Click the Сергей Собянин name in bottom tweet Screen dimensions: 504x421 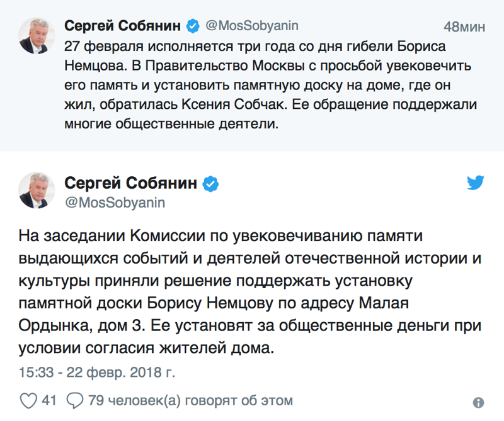[x=132, y=183]
